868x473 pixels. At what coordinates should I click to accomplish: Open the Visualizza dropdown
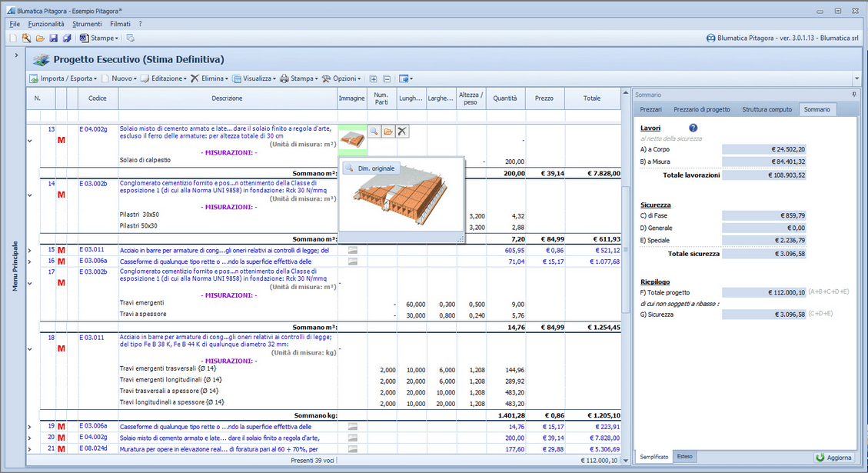(x=254, y=78)
